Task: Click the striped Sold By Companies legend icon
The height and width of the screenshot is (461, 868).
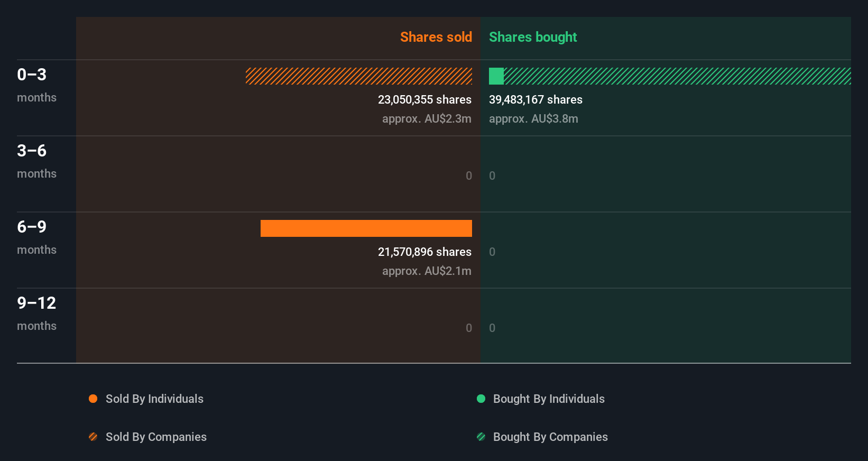Action: tap(93, 437)
